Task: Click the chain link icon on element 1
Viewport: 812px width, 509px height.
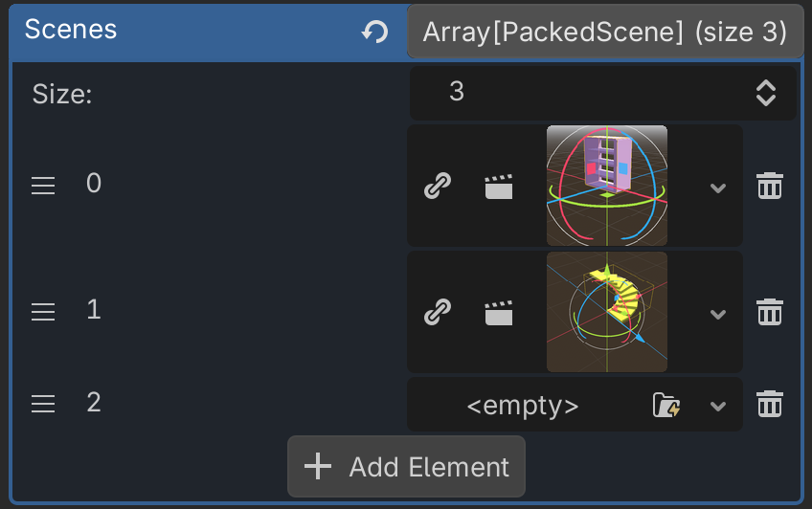Action: point(438,312)
